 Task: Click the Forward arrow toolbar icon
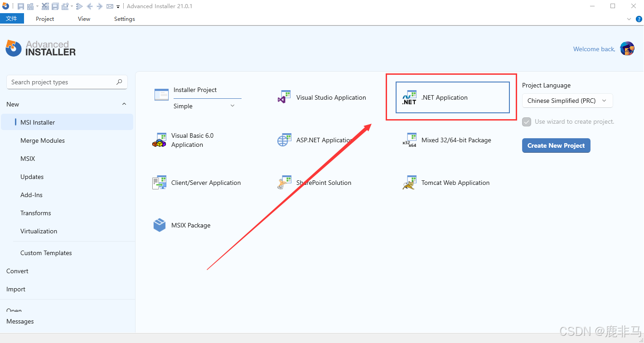[x=100, y=6]
